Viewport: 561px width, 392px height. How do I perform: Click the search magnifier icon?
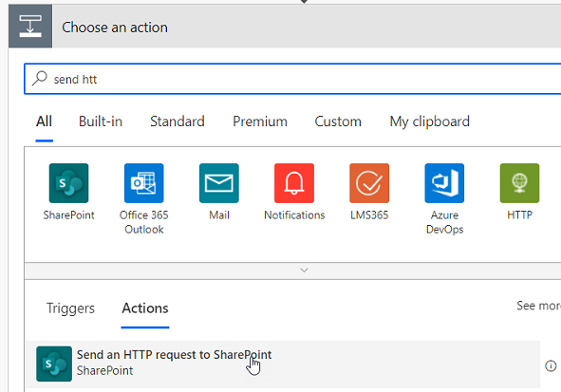coord(39,79)
